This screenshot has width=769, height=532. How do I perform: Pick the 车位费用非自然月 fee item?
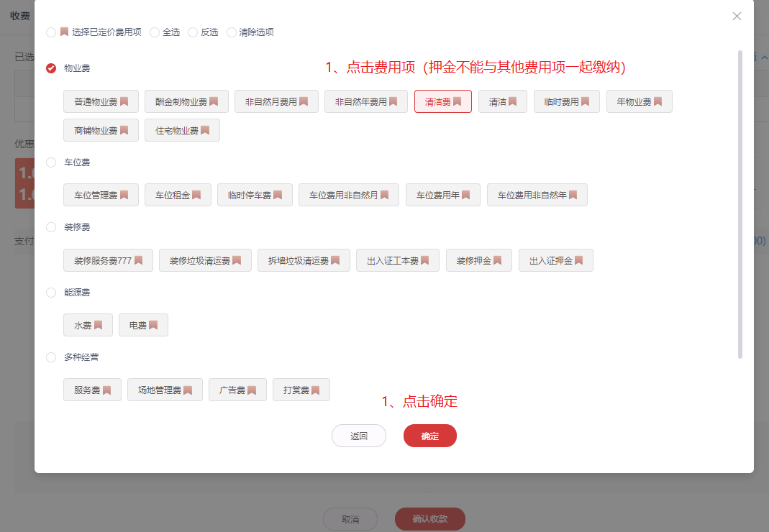349,195
